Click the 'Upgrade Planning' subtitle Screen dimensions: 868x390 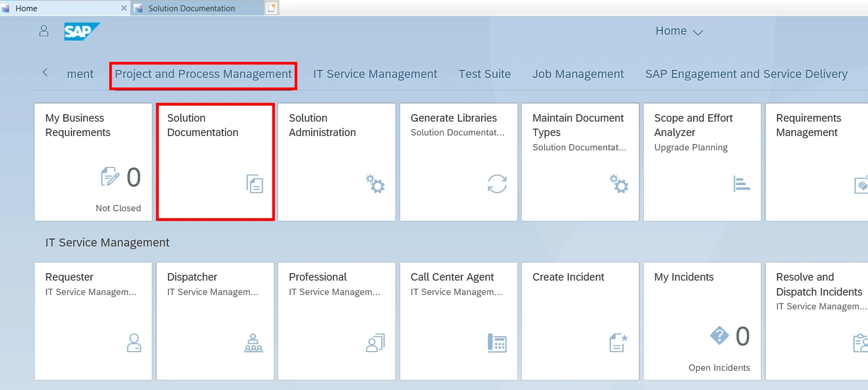pyautogui.click(x=691, y=147)
